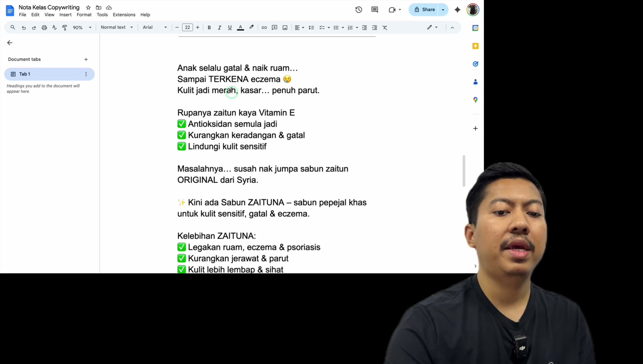Open the zoom 90% dropdown

tap(82, 28)
